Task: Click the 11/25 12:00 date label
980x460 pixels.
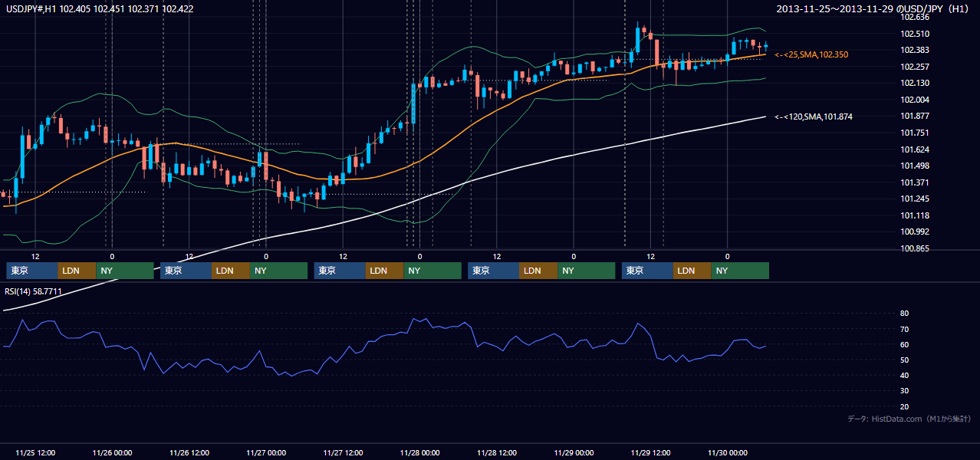Action: (x=35, y=452)
